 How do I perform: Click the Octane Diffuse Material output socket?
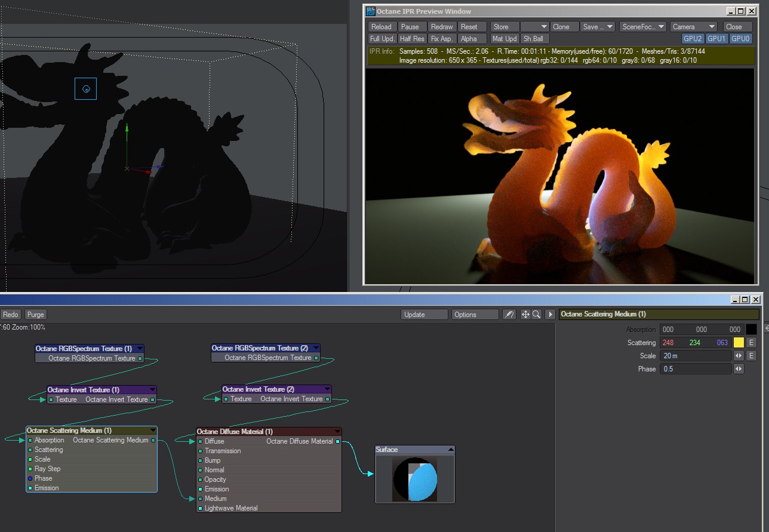338,442
